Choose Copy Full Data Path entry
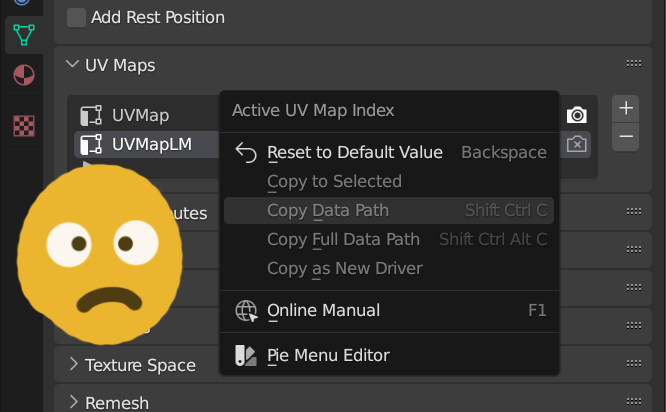Screen dimensions: 666x412 pyautogui.click(x=389, y=239)
